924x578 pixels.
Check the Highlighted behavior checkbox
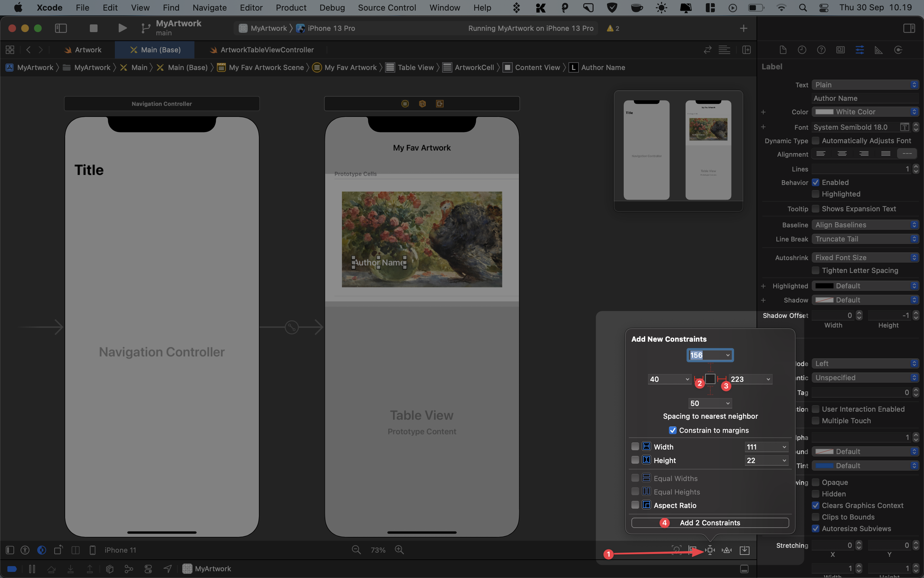coord(816,194)
